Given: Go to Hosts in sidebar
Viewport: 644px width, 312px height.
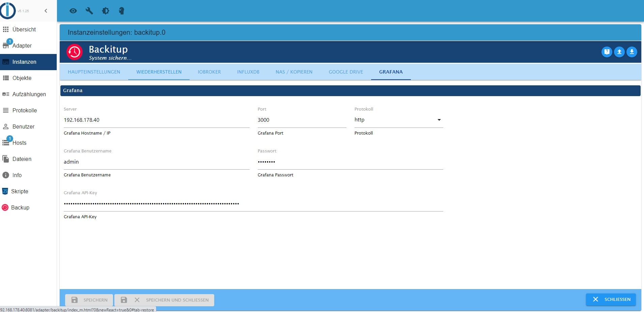Looking at the screenshot, I should 19,143.
